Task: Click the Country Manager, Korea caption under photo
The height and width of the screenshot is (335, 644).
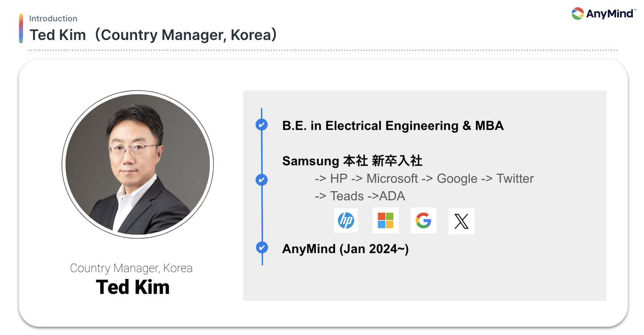Action: (x=131, y=268)
